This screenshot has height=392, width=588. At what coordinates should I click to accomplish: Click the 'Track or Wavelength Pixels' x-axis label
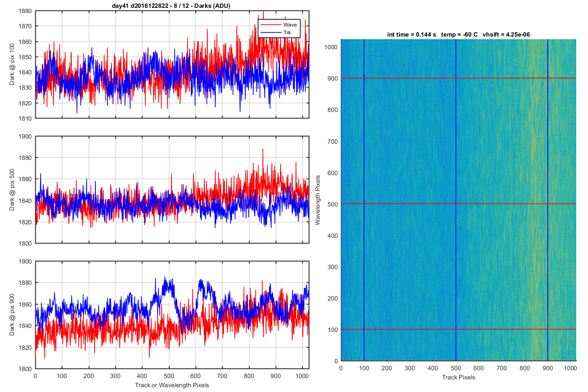click(x=172, y=385)
